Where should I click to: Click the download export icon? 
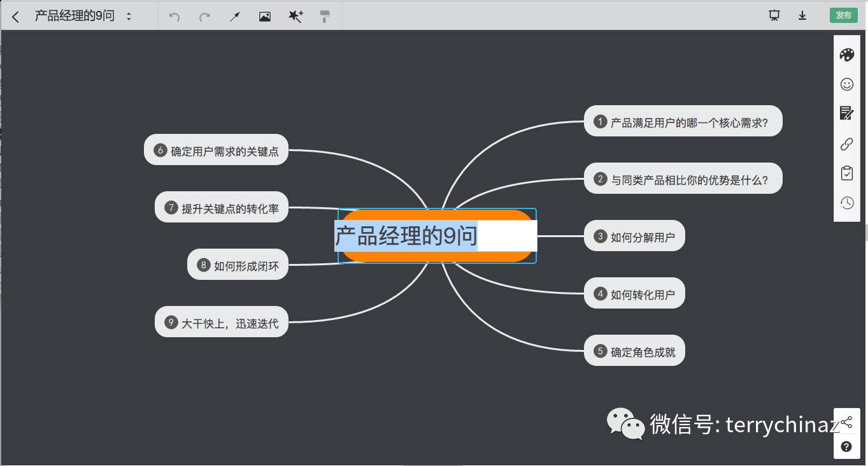tap(802, 16)
